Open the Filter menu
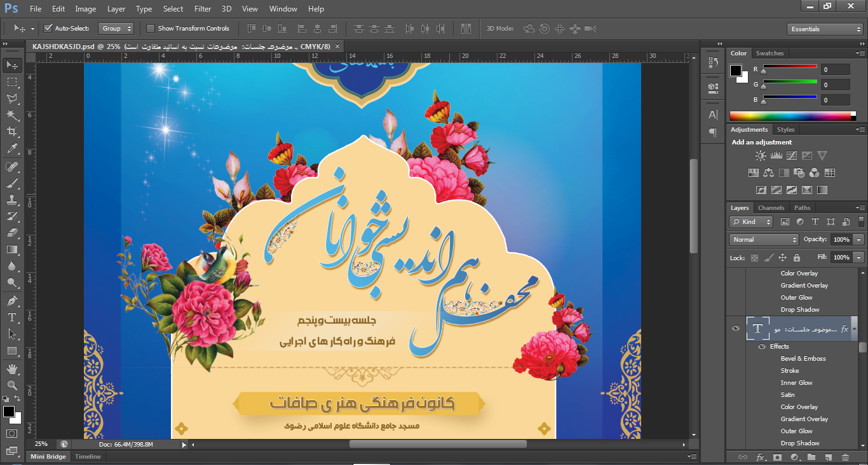 tap(203, 9)
